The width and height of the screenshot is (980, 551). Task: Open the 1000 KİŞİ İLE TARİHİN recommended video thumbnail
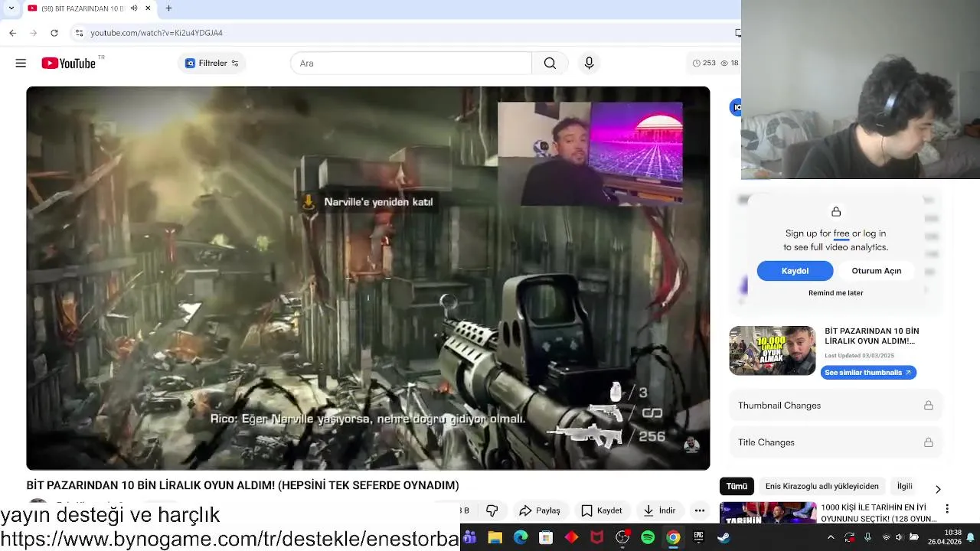click(x=768, y=513)
